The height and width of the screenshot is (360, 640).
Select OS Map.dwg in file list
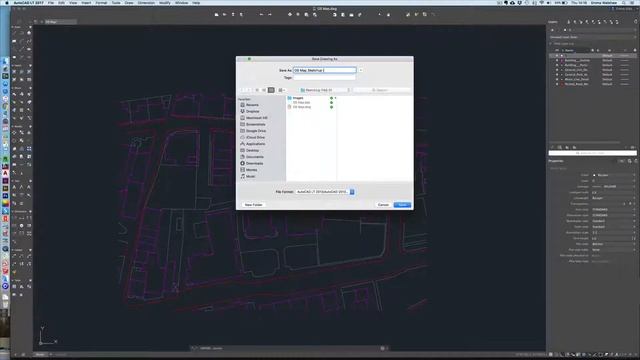point(302,107)
